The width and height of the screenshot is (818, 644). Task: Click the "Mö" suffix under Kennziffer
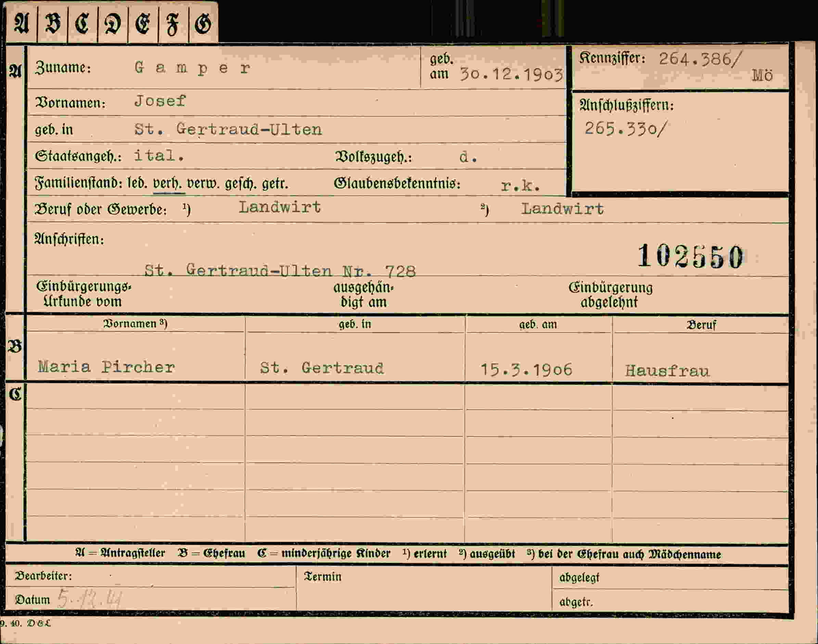(x=762, y=76)
